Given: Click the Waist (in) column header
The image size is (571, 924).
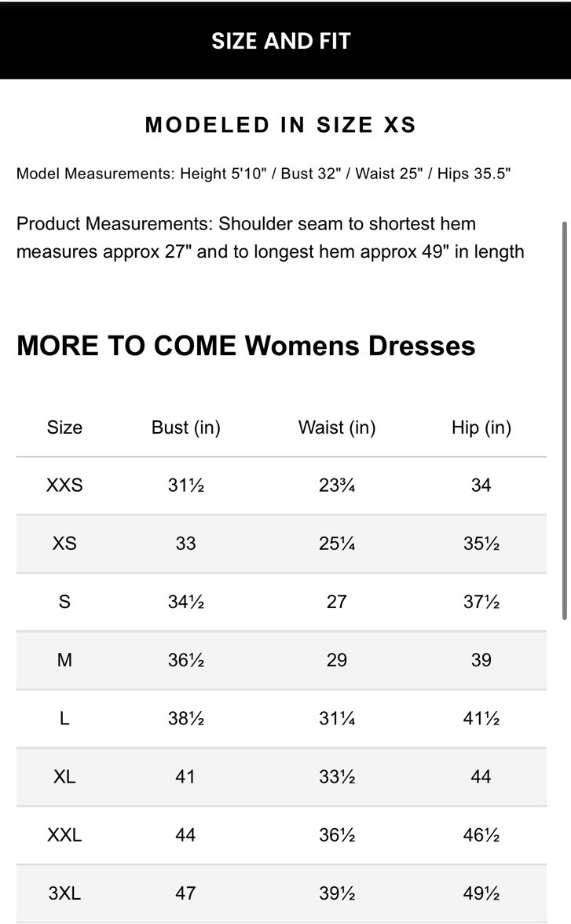Looking at the screenshot, I should coord(337,427).
